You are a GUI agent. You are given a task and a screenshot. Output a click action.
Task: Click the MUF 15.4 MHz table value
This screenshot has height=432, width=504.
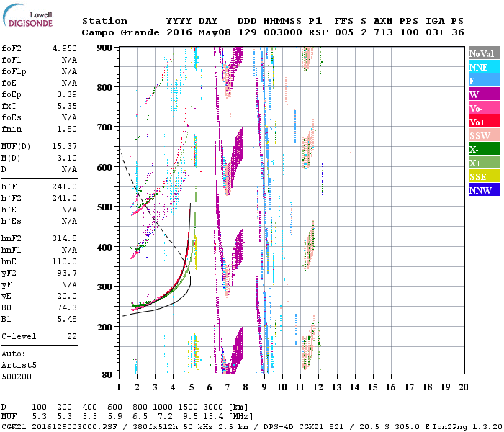(213, 417)
